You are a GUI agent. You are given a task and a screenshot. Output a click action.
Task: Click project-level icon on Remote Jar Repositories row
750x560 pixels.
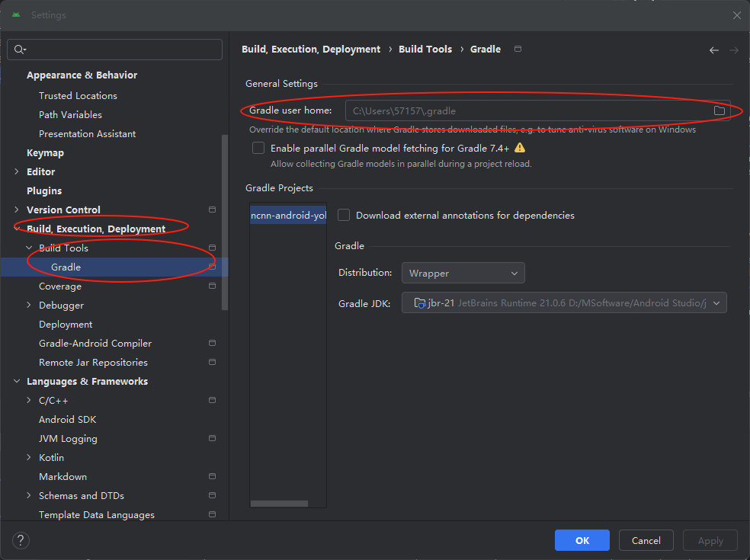213,362
